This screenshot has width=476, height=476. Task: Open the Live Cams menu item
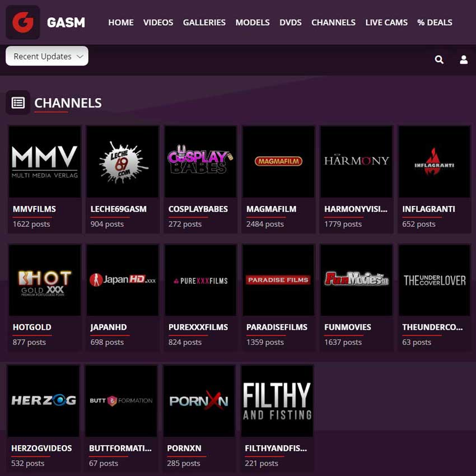pyautogui.click(x=386, y=22)
